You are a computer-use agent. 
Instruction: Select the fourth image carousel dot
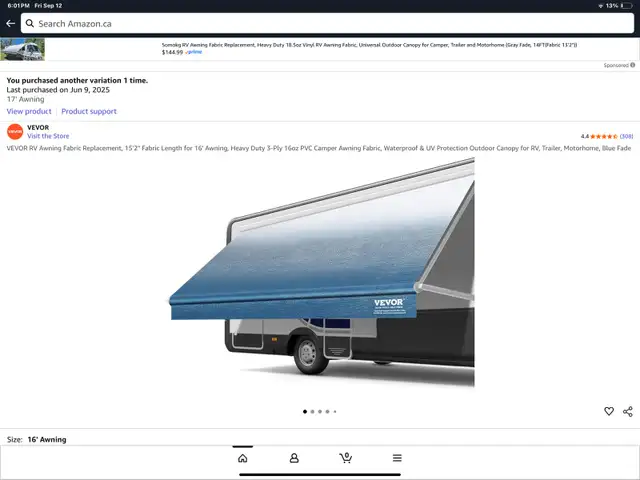pos(327,411)
